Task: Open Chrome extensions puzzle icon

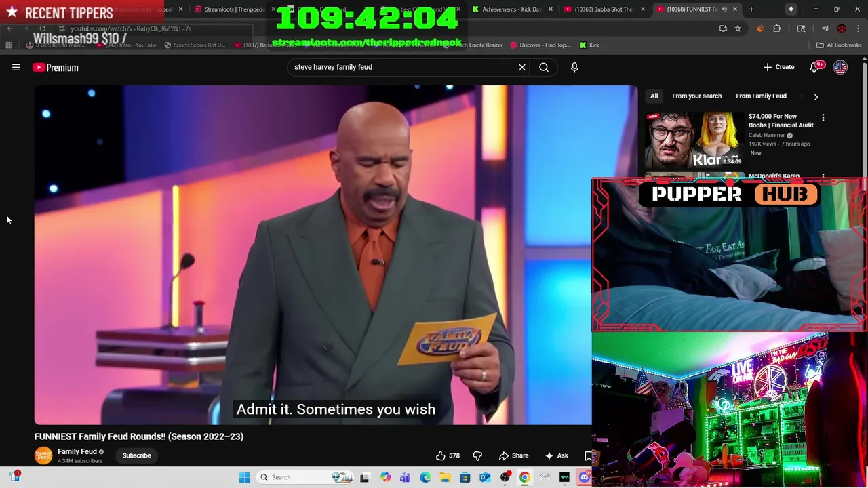Action: coord(777,28)
